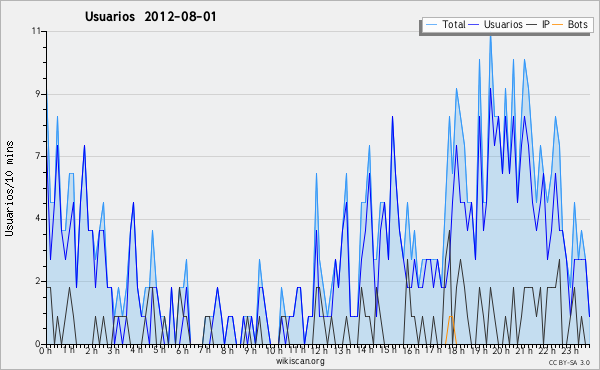The image size is (600, 370).
Task: Click the orange Bots legend line
Action: point(558,25)
